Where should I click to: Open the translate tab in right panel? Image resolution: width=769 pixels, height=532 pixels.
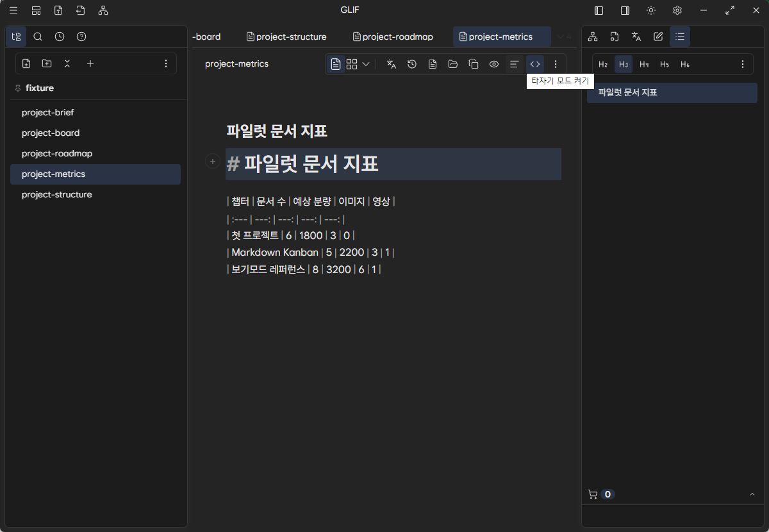[636, 37]
